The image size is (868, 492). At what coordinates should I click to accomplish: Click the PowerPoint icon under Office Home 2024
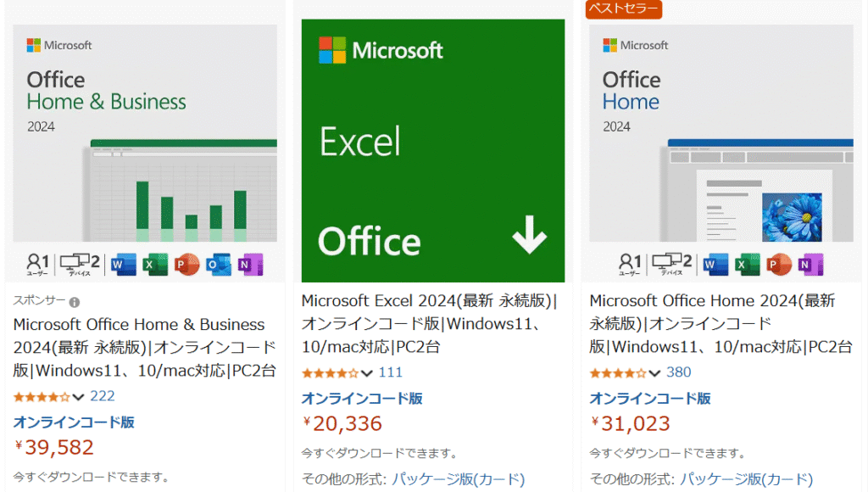778,265
